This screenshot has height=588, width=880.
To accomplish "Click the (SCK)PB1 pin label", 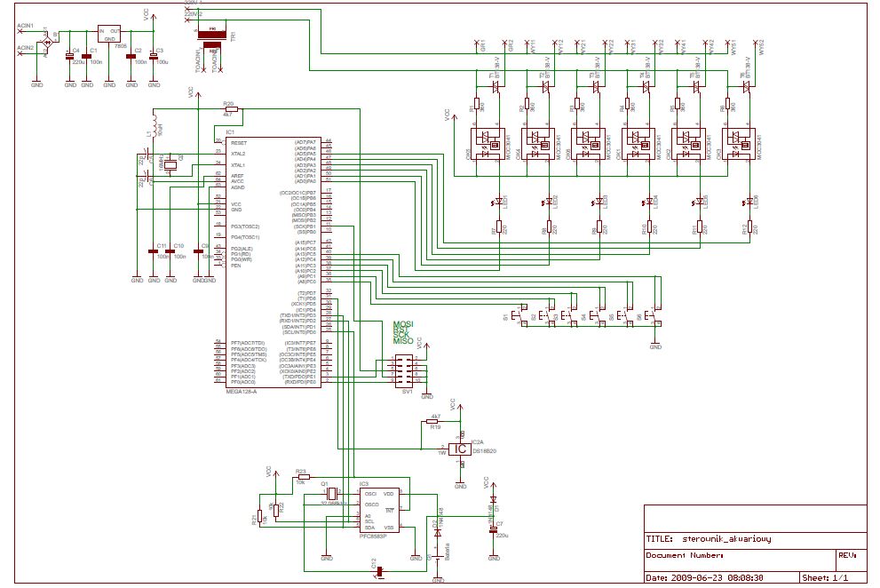I will pyautogui.click(x=305, y=226).
